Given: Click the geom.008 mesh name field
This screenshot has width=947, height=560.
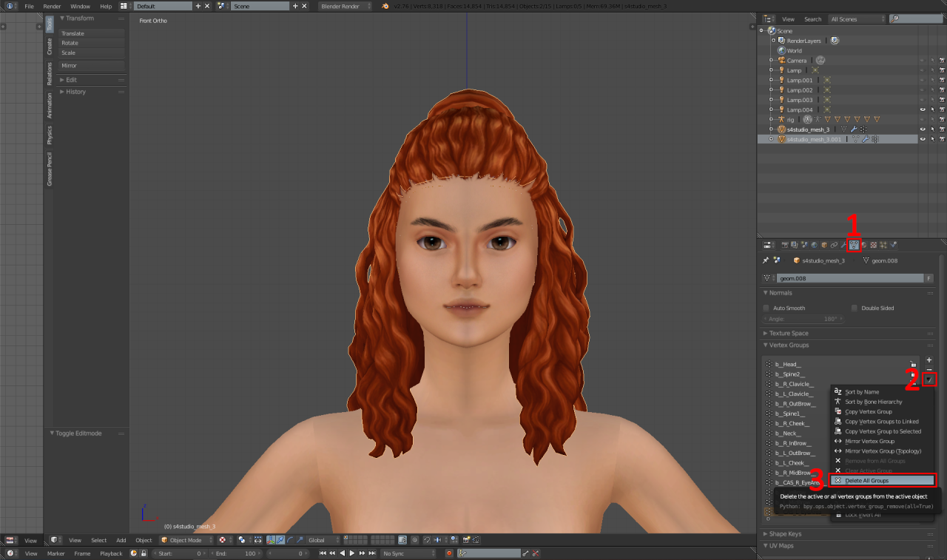Looking at the screenshot, I should tap(850, 278).
